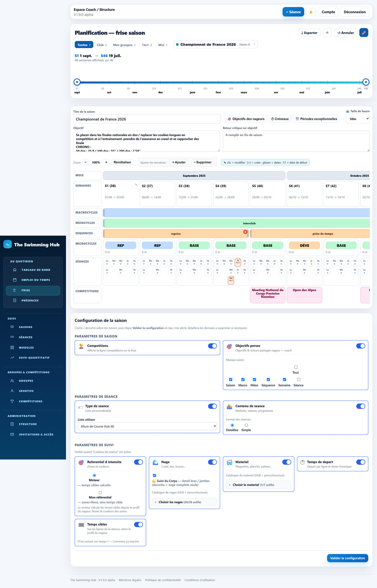
Task: Click Valider la configuration button
Action: pos(348,558)
